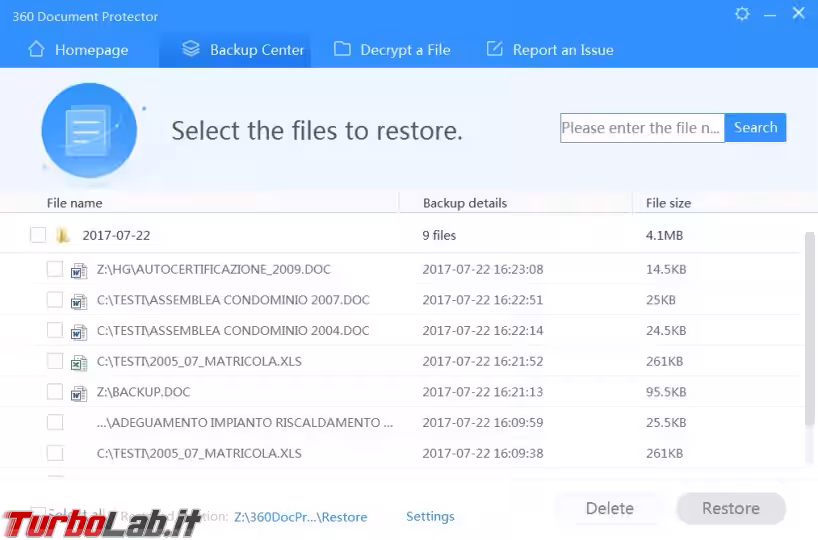This screenshot has width=818, height=540.
Task: Click the 2017-07-22 folder icon
Action: tap(63, 235)
